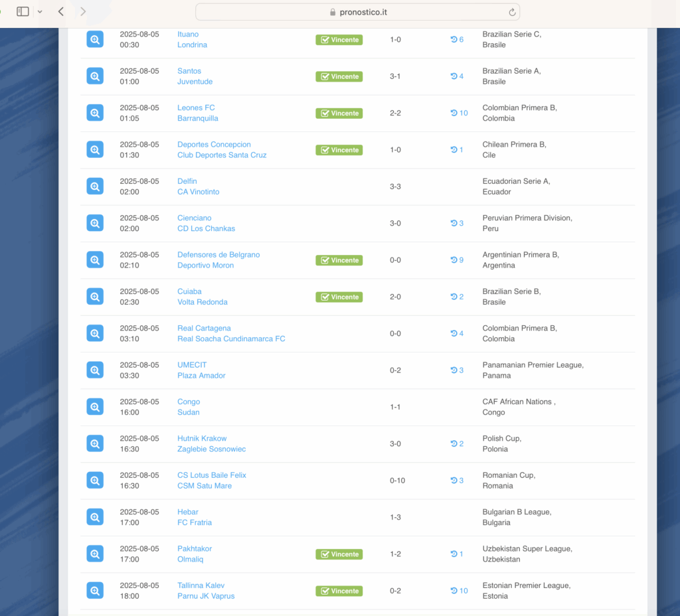Open the Olmaliq team link

(x=190, y=559)
